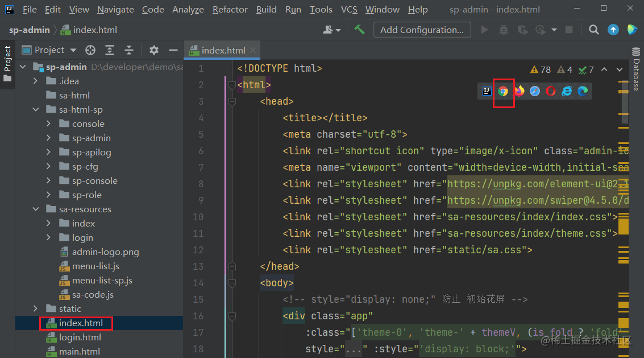Expand the login folder
Image resolution: width=644 pixels, height=358 pixels.
(48, 237)
